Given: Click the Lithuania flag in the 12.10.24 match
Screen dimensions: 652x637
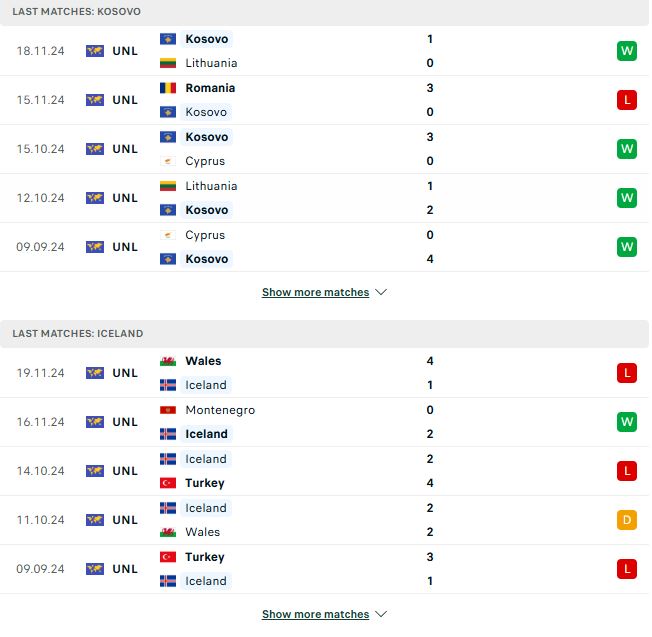Looking at the screenshot, I should (x=168, y=186).
